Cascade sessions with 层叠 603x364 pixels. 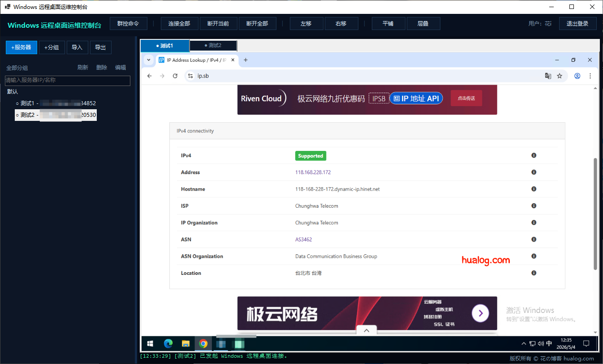pos(423,24)
